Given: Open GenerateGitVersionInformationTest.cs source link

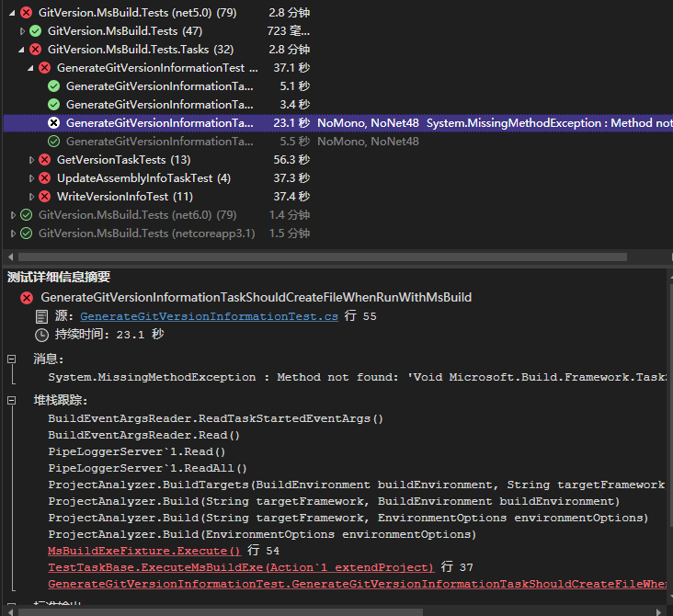Looking at the screenshot, I should click(209, 316).
